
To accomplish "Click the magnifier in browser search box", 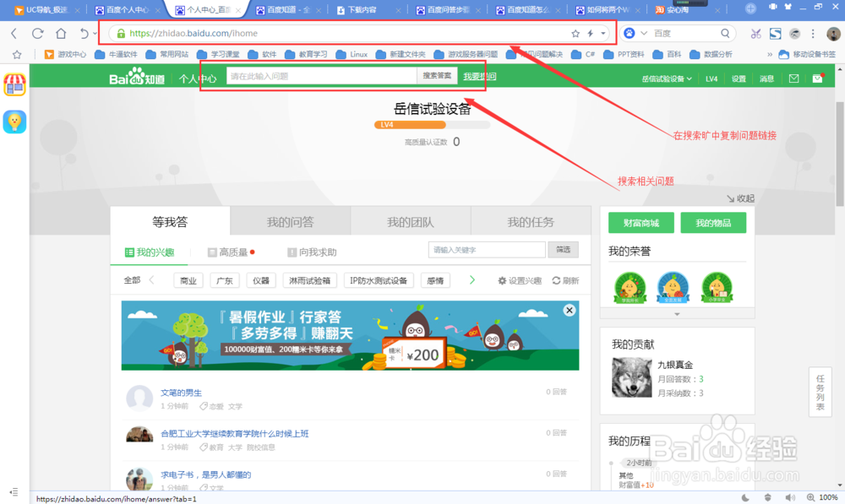I will [725, 34].
